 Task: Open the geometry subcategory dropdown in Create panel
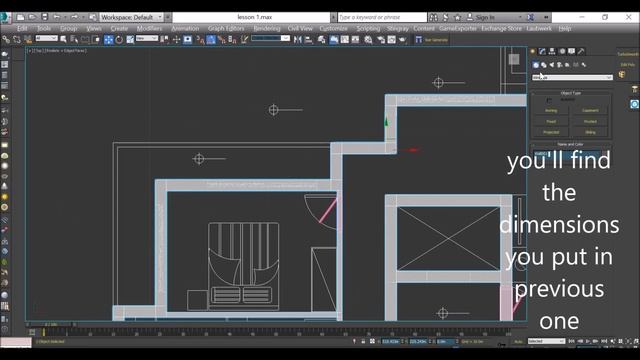572,78
